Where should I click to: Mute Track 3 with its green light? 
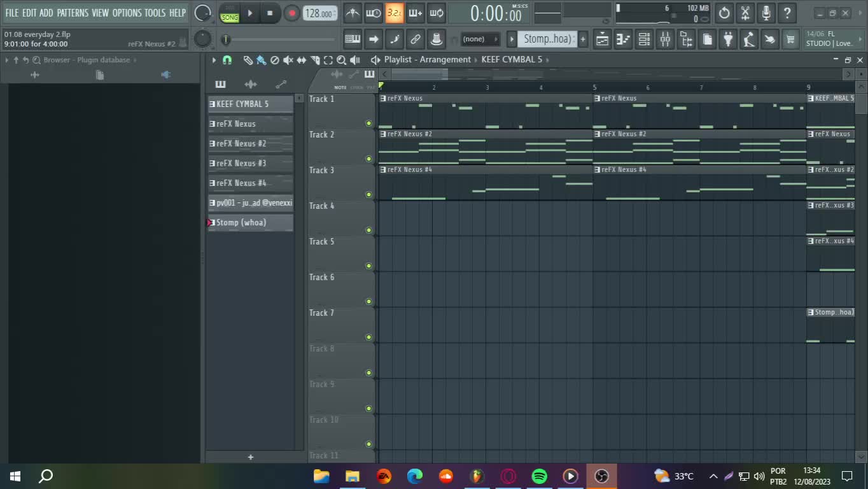pos(368,194)
